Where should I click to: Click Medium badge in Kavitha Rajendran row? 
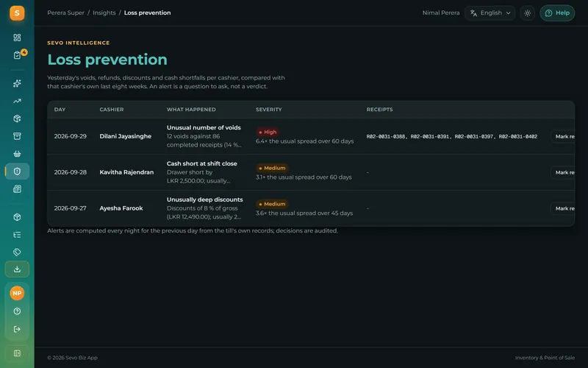(272, 169)
